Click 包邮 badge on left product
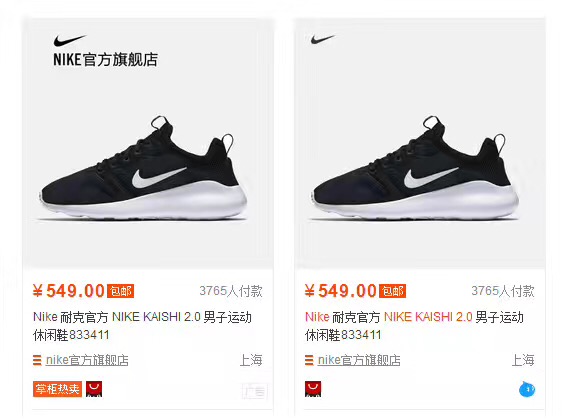 120,291
